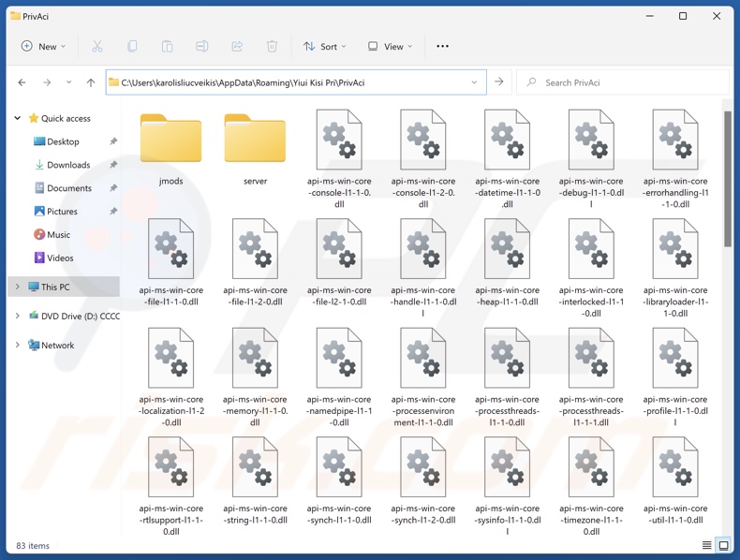Switch to large icons view icon
740x560 pixels.
pyautogui.click(x=723, y=545)
